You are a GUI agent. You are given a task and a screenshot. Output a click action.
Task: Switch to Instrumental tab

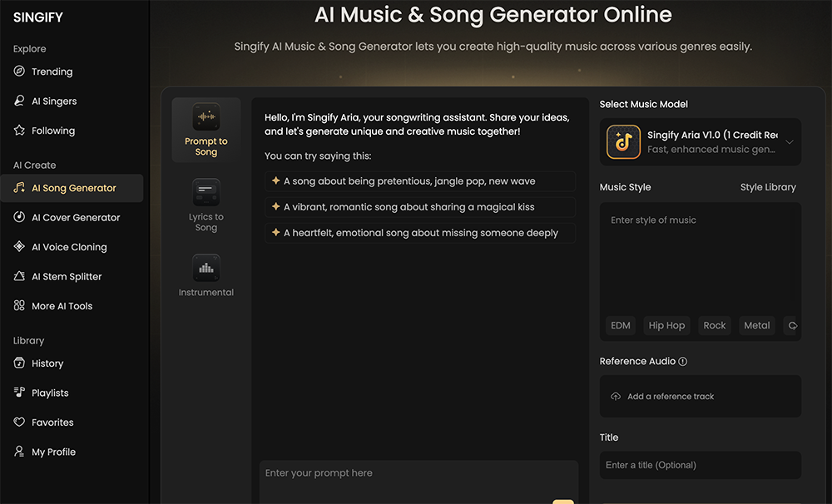pyautogui.click(x=206, y=275)
